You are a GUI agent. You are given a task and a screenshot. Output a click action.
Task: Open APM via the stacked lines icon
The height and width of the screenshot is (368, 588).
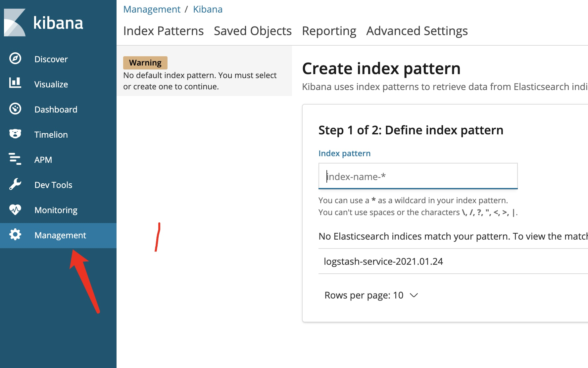point(15,159)
